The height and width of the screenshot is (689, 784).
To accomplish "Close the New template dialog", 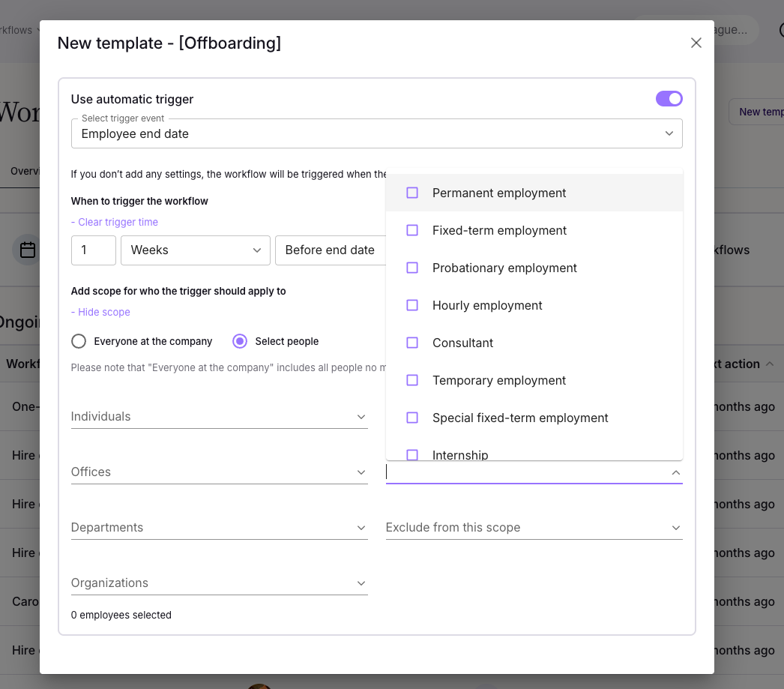I will 696,43.
